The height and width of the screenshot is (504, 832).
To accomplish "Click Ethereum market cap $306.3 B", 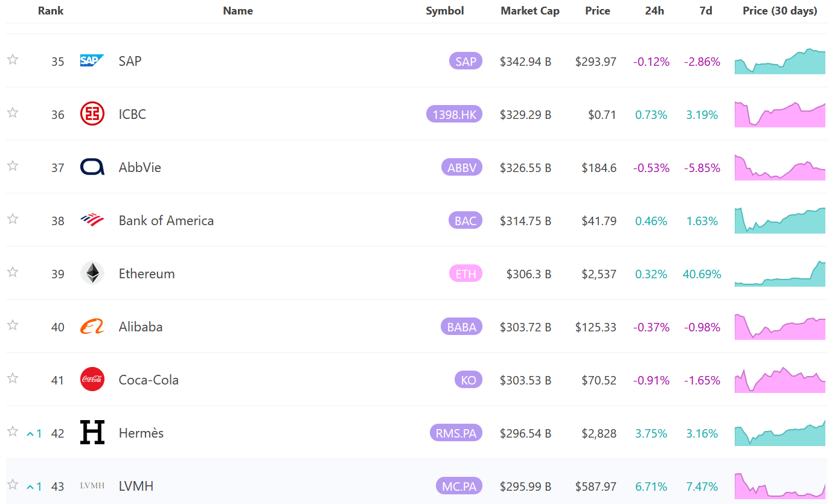I will [x=529, y=274].
